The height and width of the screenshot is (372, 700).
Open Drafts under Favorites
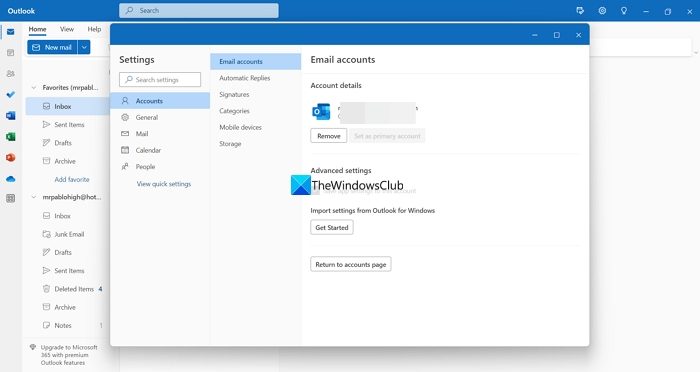[x=68, y=143]
